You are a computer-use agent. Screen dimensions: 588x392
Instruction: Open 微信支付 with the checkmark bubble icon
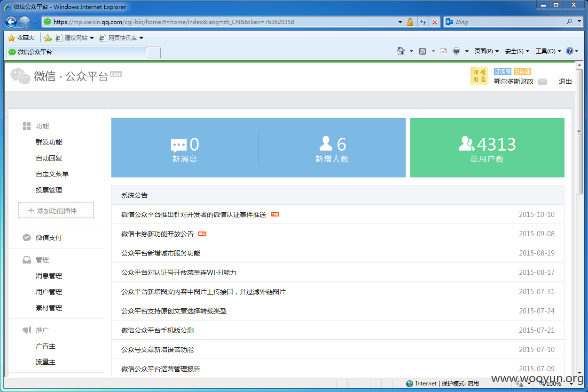49,238
